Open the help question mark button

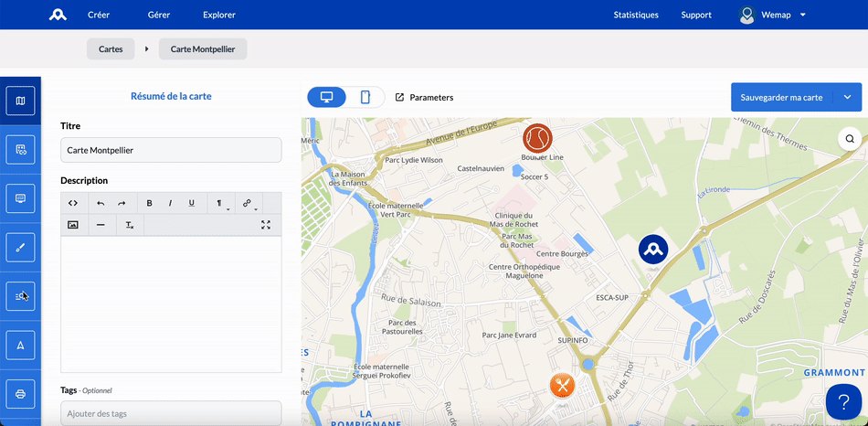[x=843, y=401]
